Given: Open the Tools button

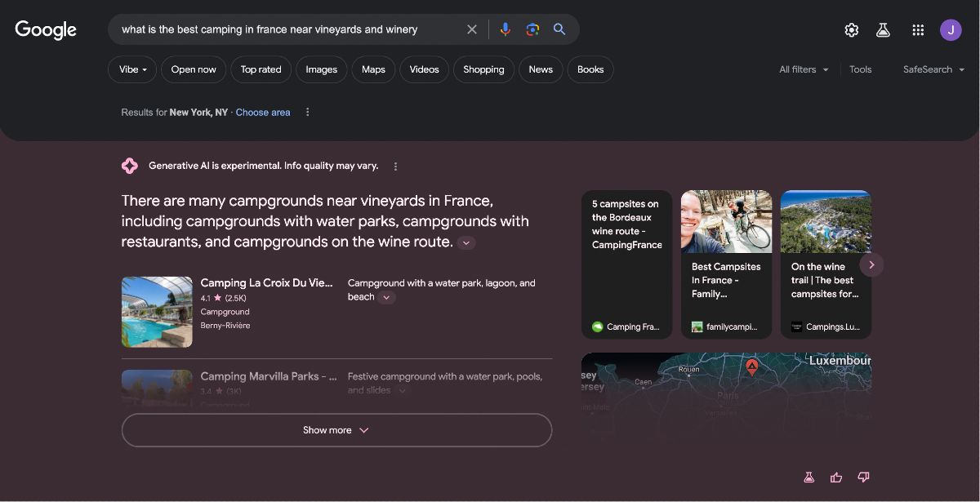Looking at the screenshot, I should click(861, 69).
